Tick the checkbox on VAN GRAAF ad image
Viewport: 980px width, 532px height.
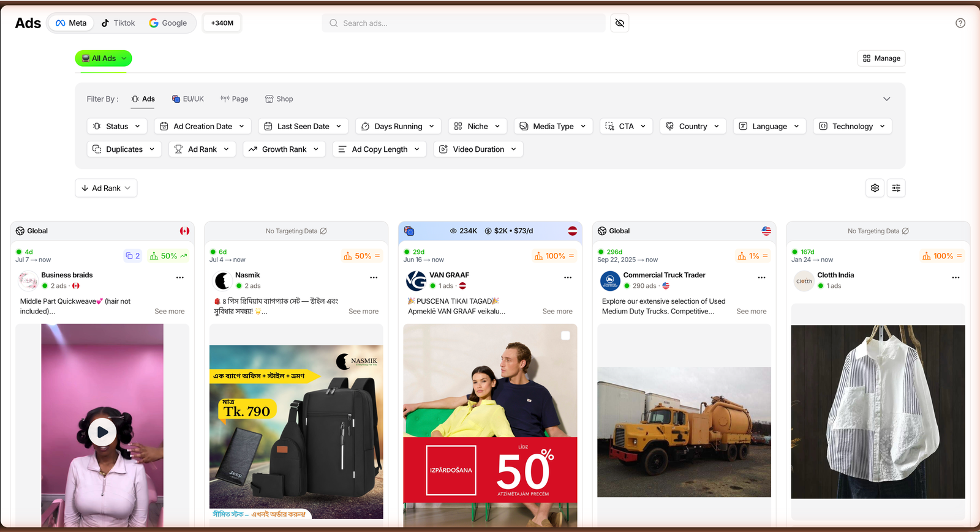(x=565, y=335)
